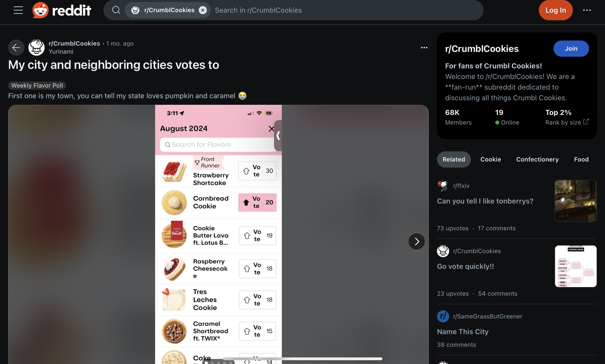This screenshot has width=605, height=364.
Task: Click the Join button for r/CrumblCookies
Action: 571,48
